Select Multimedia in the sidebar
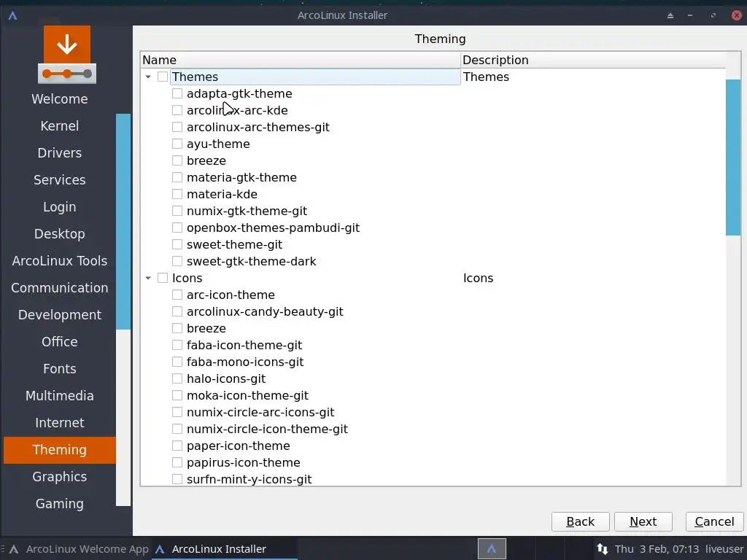The width and height of the screenshot is (747, 560). (60, 396)
